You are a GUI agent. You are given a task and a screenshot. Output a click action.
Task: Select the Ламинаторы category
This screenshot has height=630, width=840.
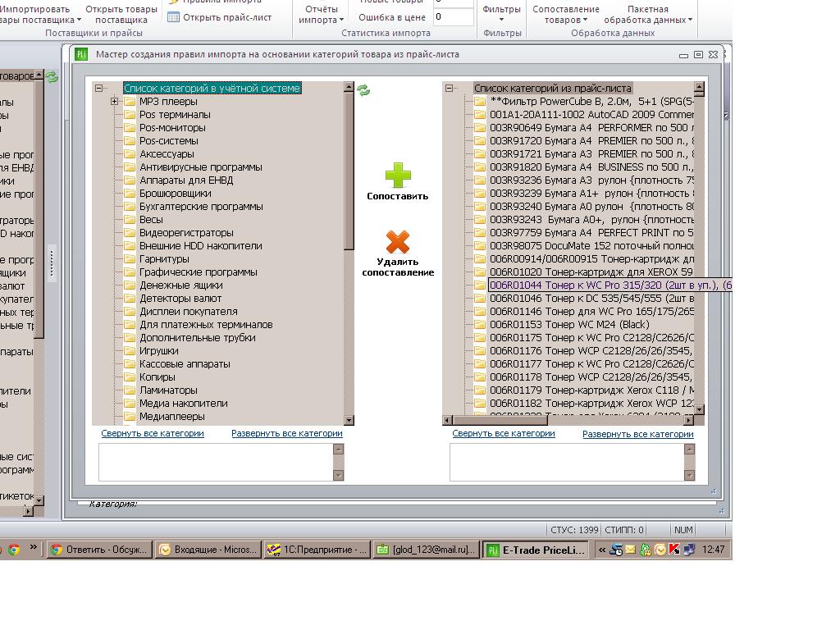(168, 390)
